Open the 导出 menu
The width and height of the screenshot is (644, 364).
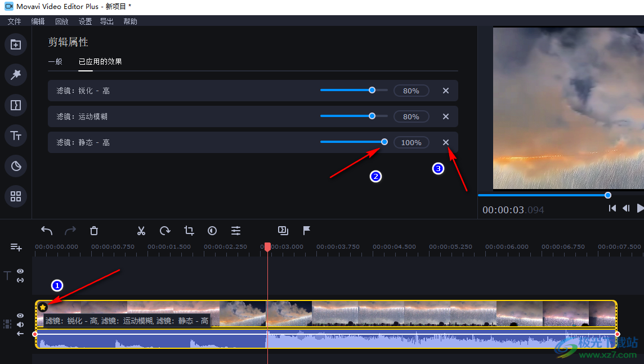[x=107, y=21]
